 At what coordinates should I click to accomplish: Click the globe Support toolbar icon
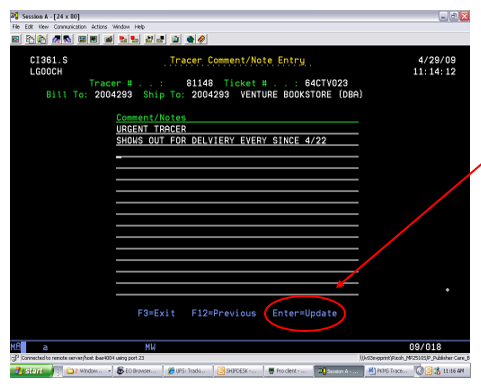tap(190, 39)
